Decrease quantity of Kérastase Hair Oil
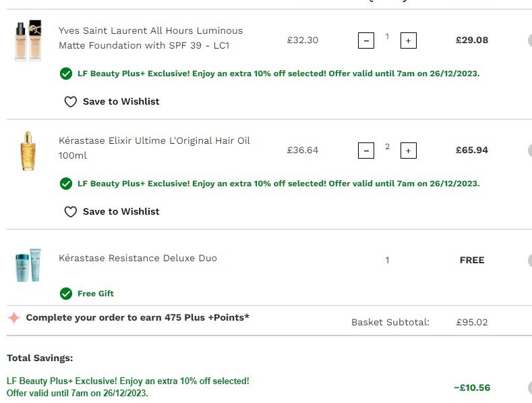 [365, 151]
